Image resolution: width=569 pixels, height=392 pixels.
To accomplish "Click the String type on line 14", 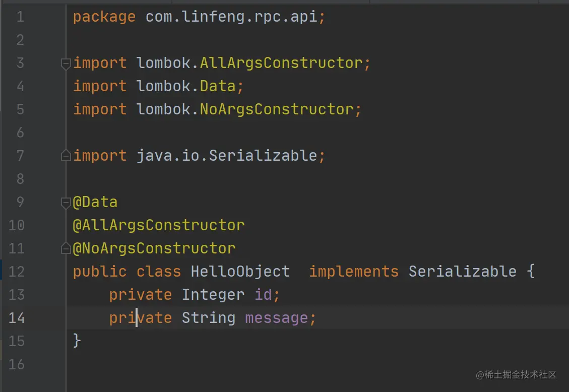I will (x=208, y=318).
